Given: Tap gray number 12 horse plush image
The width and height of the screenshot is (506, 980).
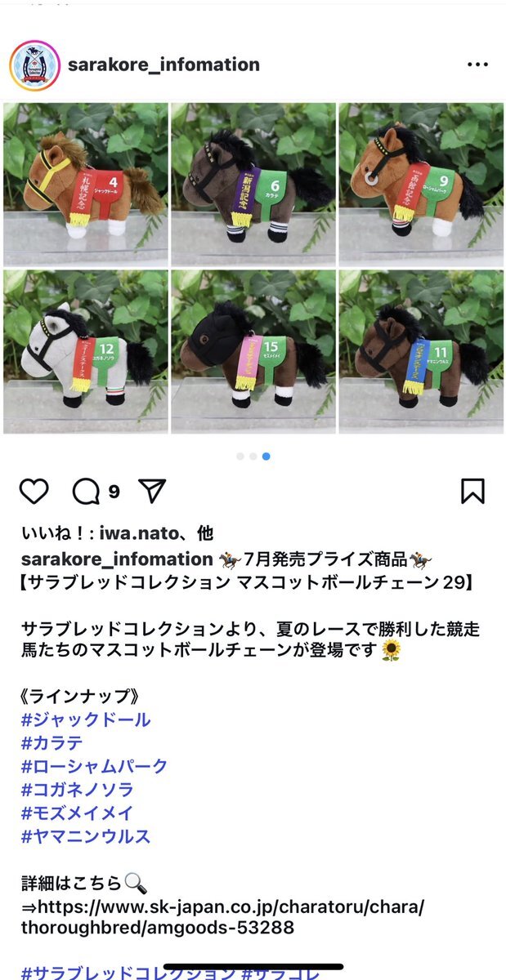Looking at the screenshot, I should pos(86,352).
